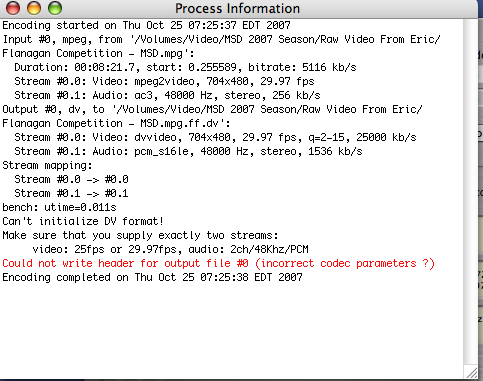
Task: Click the red 'Could not write header' error line
Action: (x=218, y=263)
